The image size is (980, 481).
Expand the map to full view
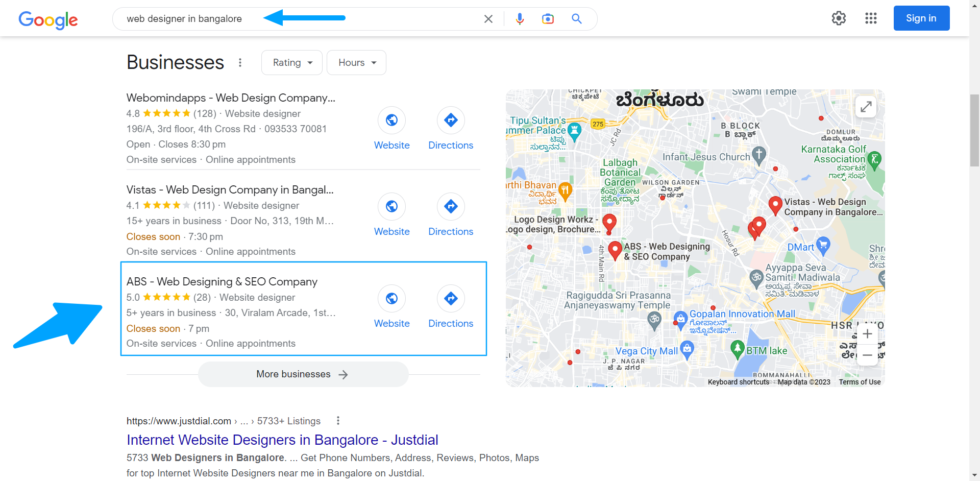coord(866,107)
